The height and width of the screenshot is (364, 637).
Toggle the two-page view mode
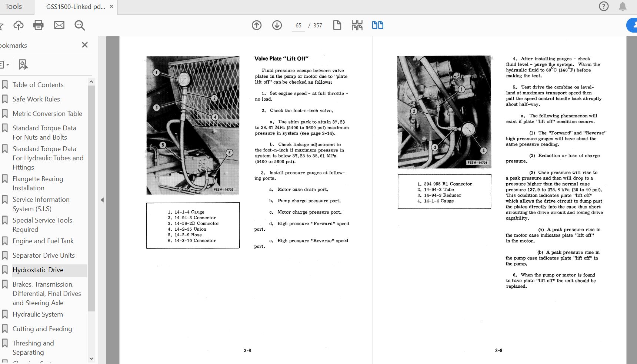377,25
